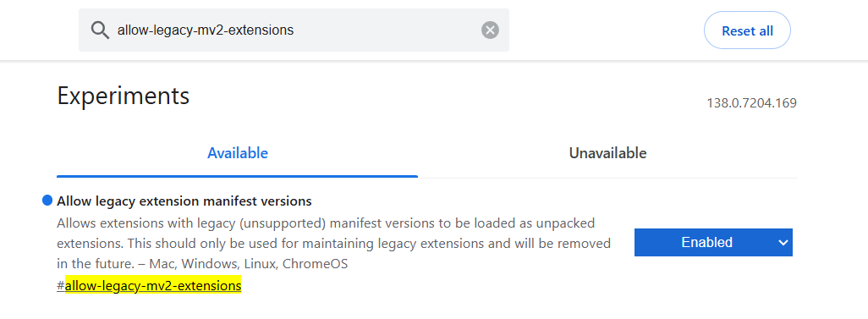Click the yellow highlighted flag name text
This screenshot has width=868, height=319.
pyautogui.click(x=153, y=286)
